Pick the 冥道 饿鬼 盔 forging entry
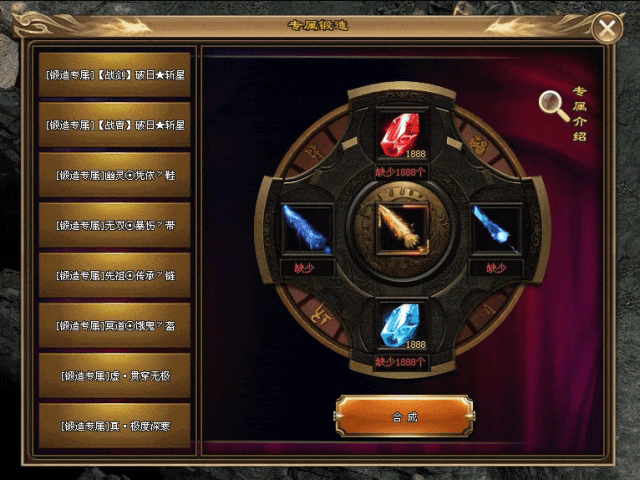 coord(115,325)
